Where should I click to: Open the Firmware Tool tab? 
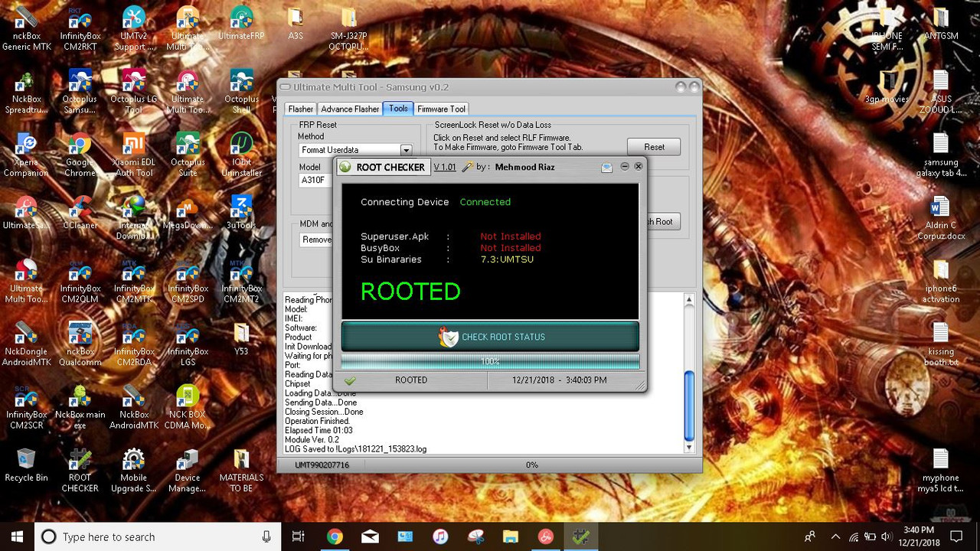tap(441, 109)
